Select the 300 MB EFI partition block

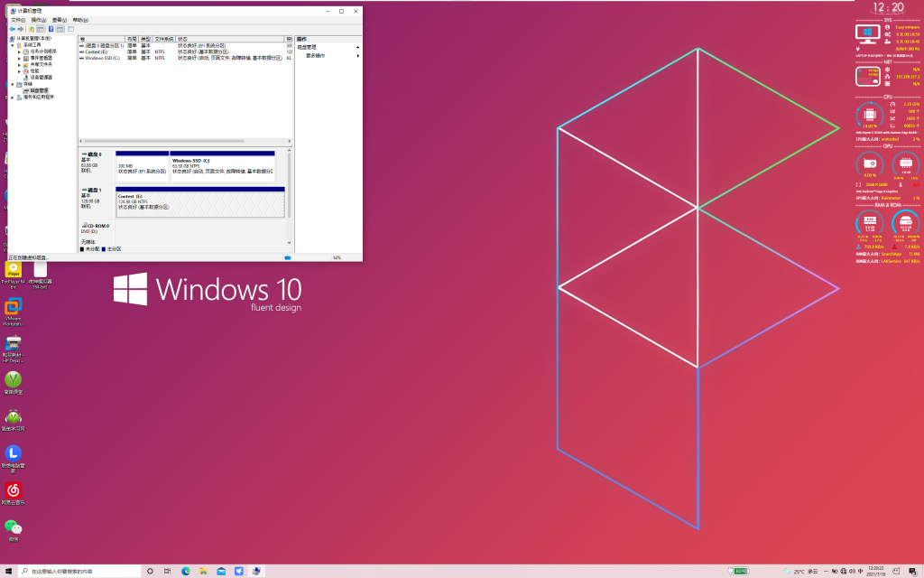(x=142, y=166)
